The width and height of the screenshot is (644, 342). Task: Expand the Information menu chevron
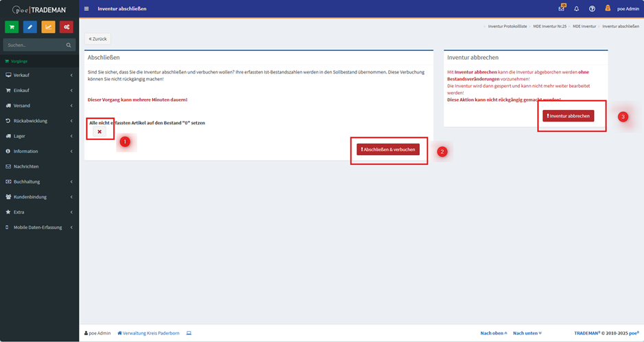71,151
